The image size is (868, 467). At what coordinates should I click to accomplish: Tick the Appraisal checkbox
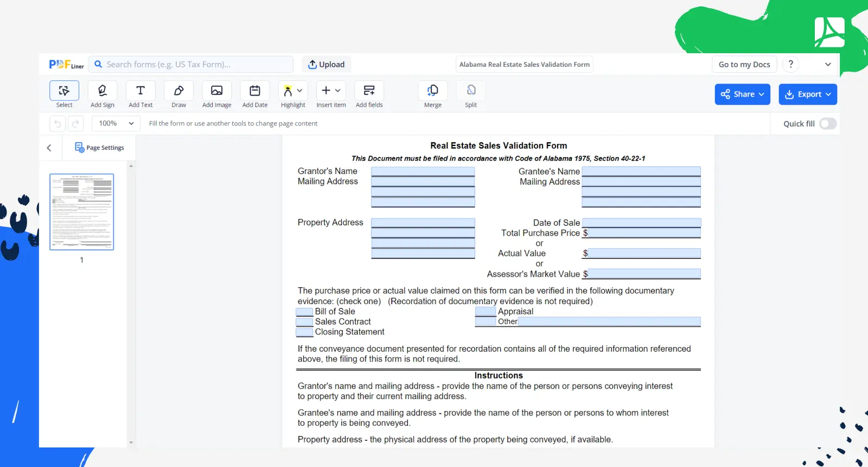click(485, 312)
